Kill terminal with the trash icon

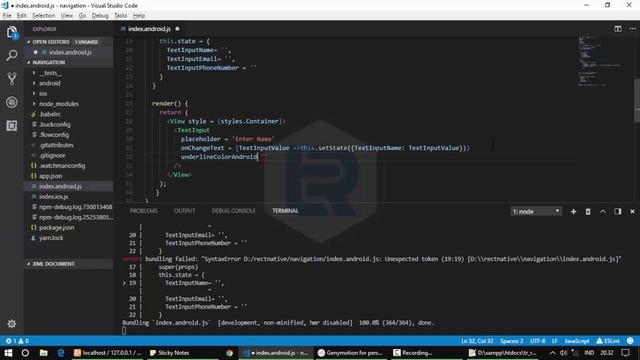click(x=588, y=211)
